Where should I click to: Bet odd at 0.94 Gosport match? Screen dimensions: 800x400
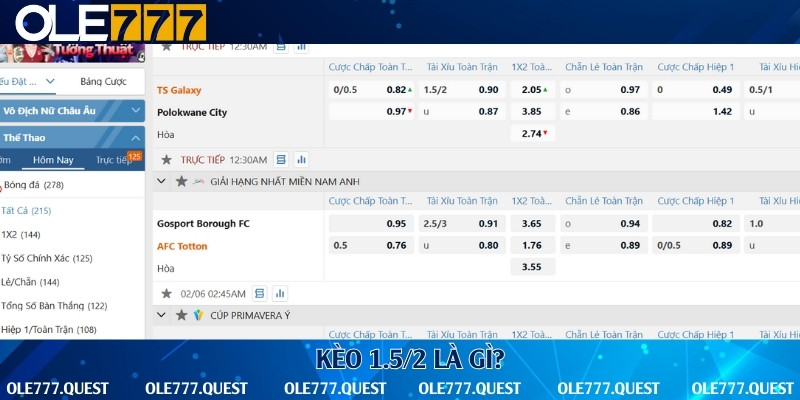click(604, 223)
